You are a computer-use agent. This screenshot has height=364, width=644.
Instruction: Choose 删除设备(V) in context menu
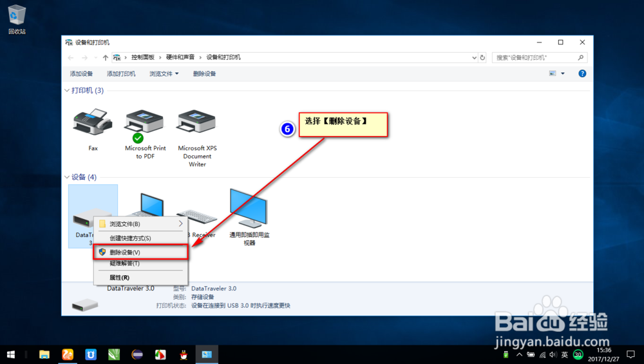click(x=140, y=253)
